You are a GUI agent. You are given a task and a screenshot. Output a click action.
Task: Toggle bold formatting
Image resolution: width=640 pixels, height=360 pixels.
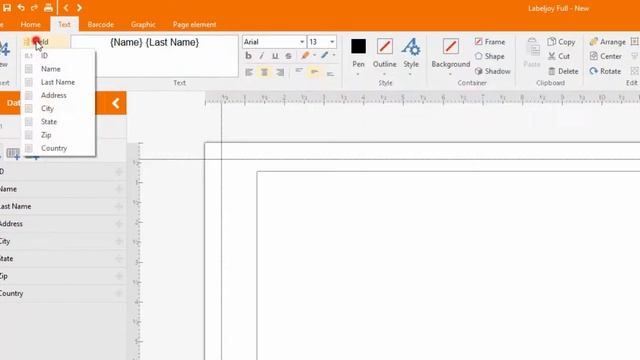coord(248,56)
